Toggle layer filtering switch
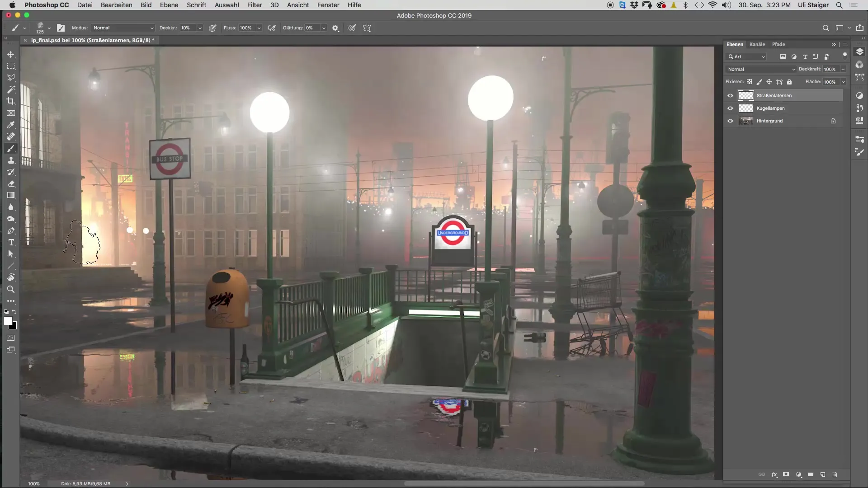The width and height of the screenshot is (868, 488). click(x=844, y=55)
